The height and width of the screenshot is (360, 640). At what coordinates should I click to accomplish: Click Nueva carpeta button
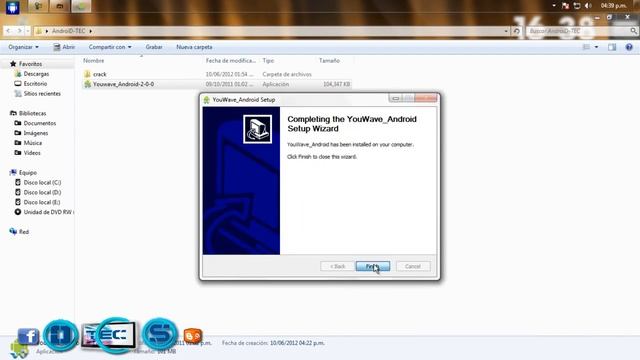coord(194,47)
